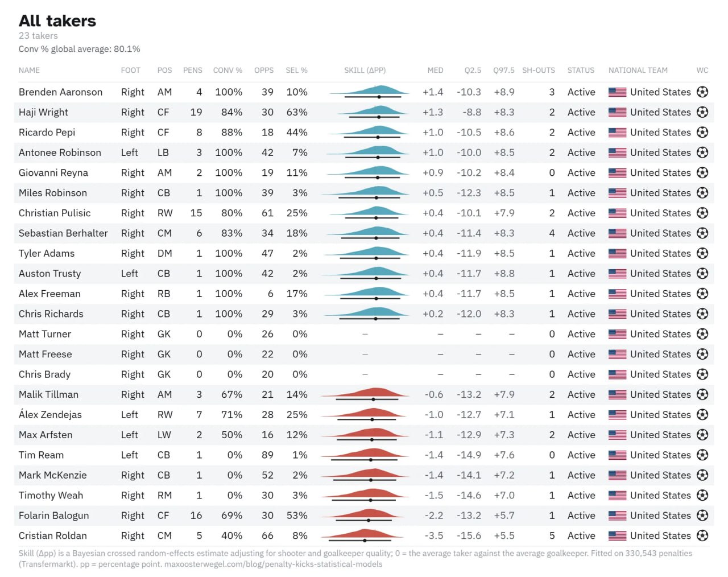Image resolution: width=728 pixels, height=577 pixels.
Task: Click soccer ball icon in Brenden Aaronson row
Action: (702, 92)
